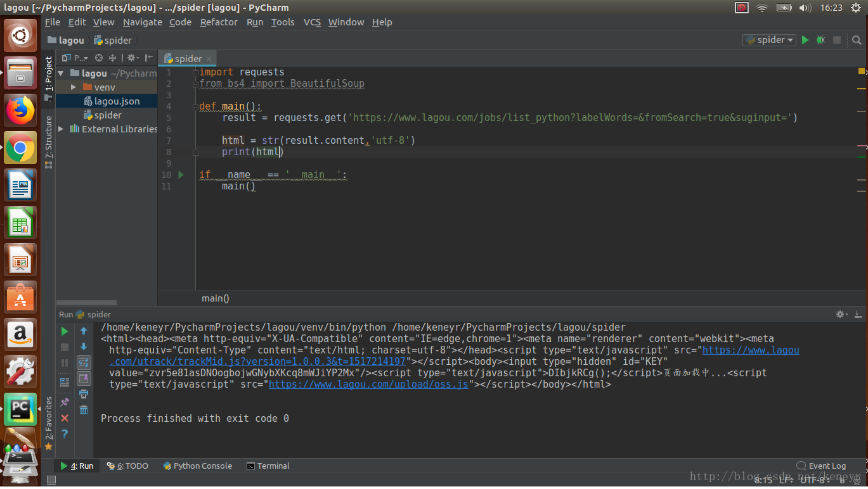Open the Event Log
The width and height of the screenshot is (868, 489).
(821, 466)
